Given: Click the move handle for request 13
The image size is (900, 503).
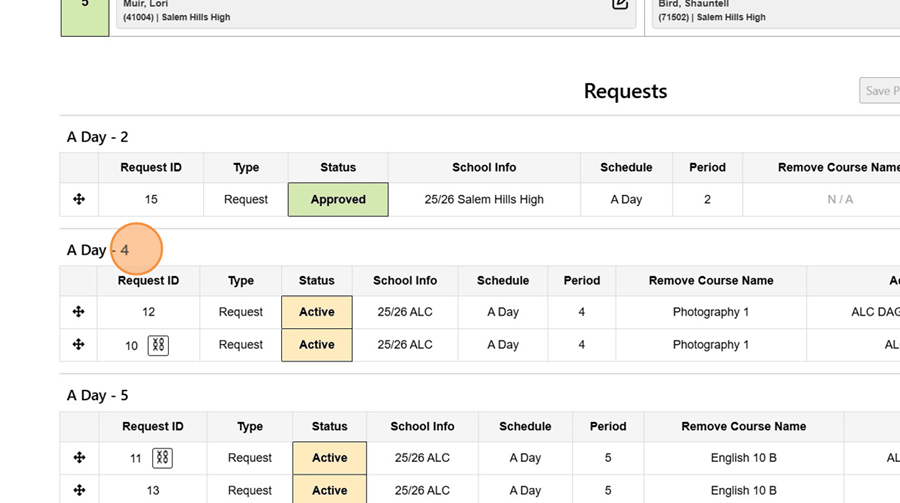Looking at the screenshot, I should tap(79, 490).
